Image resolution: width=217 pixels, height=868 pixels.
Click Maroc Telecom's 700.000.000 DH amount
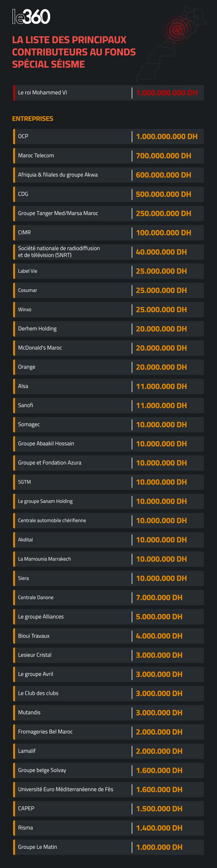pos(164,156)
